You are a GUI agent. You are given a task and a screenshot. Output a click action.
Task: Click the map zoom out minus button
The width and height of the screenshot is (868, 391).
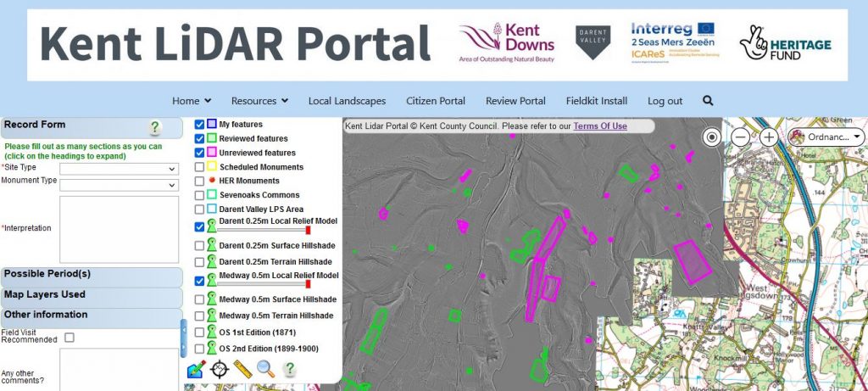(740, 137)
